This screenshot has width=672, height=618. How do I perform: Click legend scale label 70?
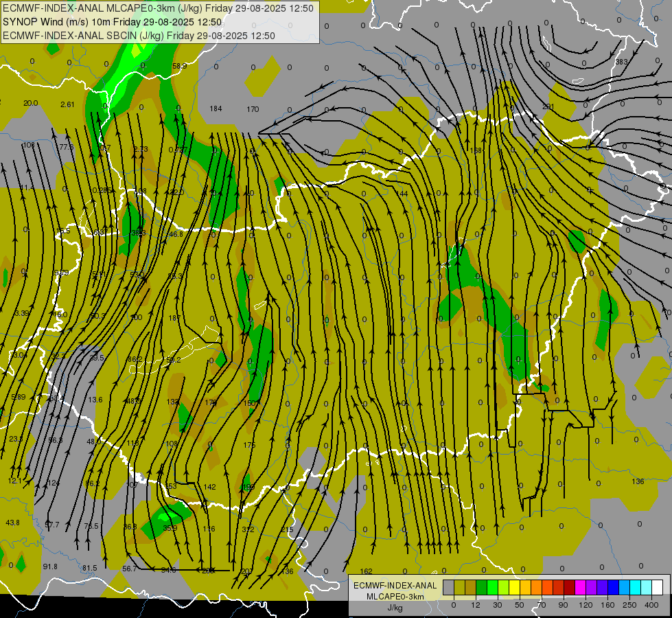[542, 605]
